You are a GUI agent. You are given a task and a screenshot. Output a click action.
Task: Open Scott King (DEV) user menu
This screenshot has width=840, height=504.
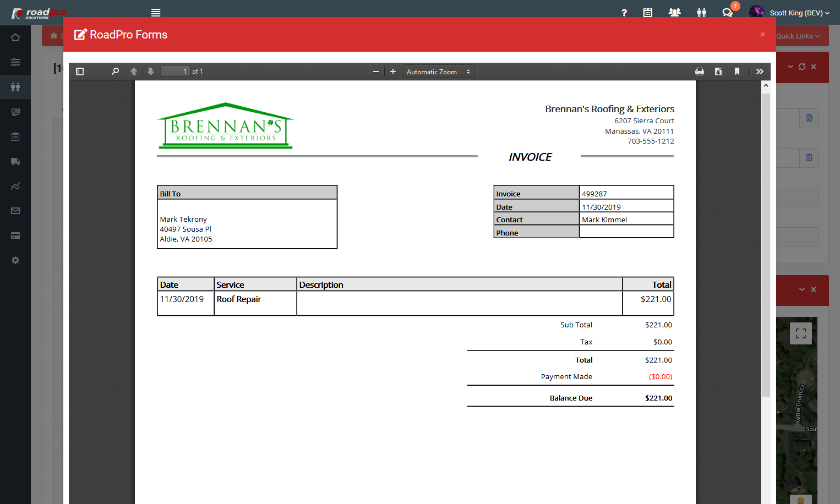click(x=790, y=13)
